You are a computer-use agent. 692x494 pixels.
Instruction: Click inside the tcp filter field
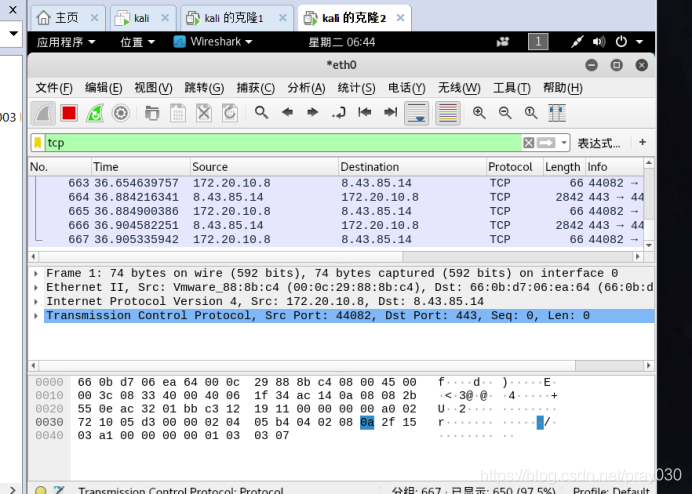282,143
